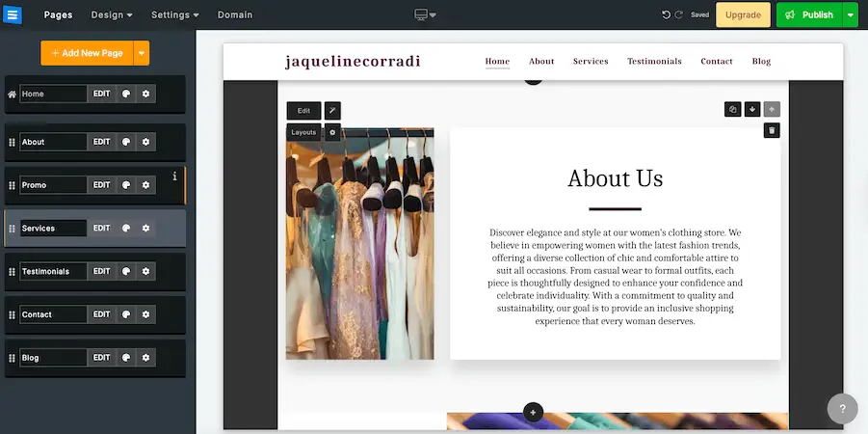Click the Blog link in site navigation
Viewport: 868px width, 434px height.
pyautogui.click(x=761, y=62)
